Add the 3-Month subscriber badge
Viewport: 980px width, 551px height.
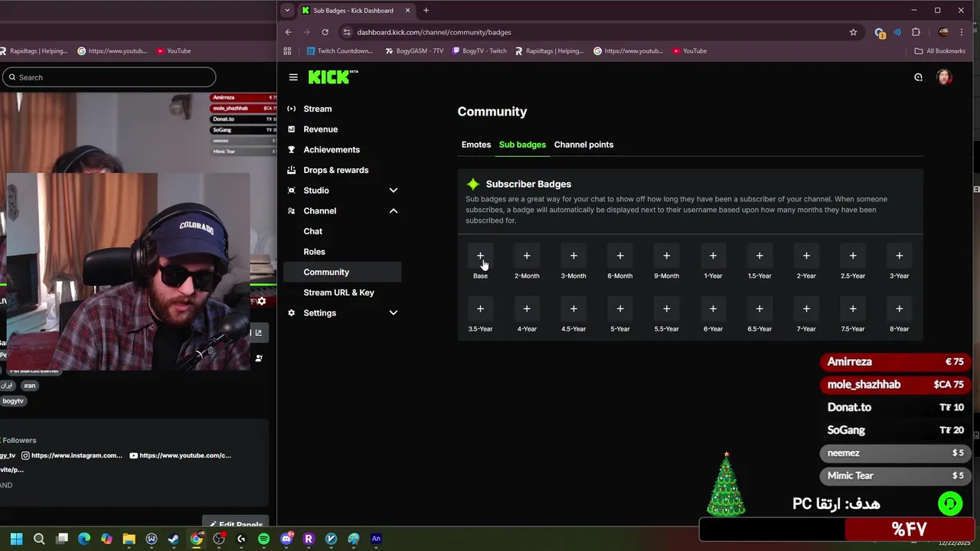coord(573,256)
